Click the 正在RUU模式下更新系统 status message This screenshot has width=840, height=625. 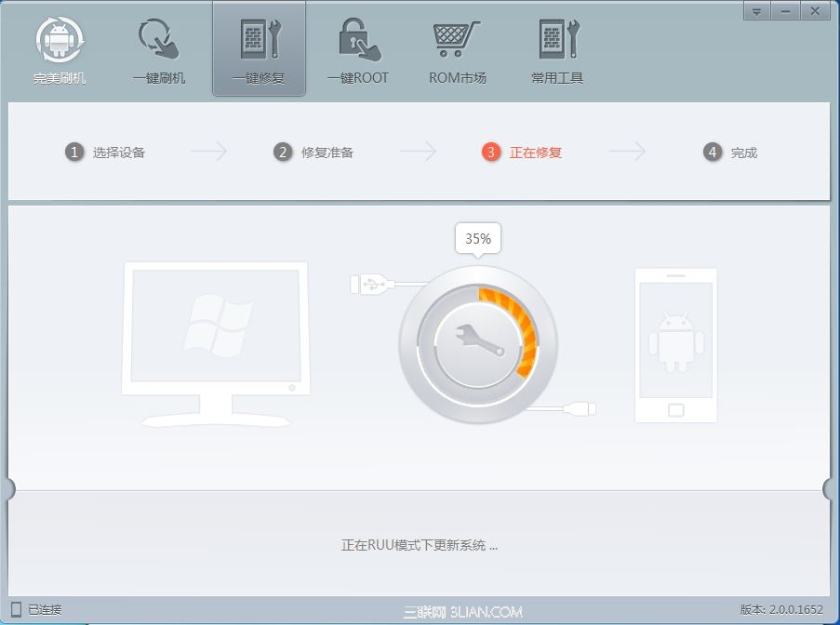[x=420, y=545]
